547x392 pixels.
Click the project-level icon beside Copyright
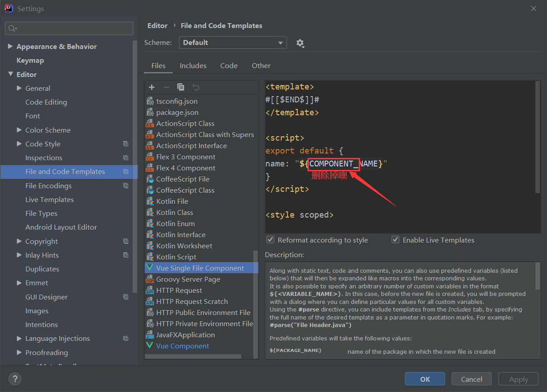pos(126,241)
